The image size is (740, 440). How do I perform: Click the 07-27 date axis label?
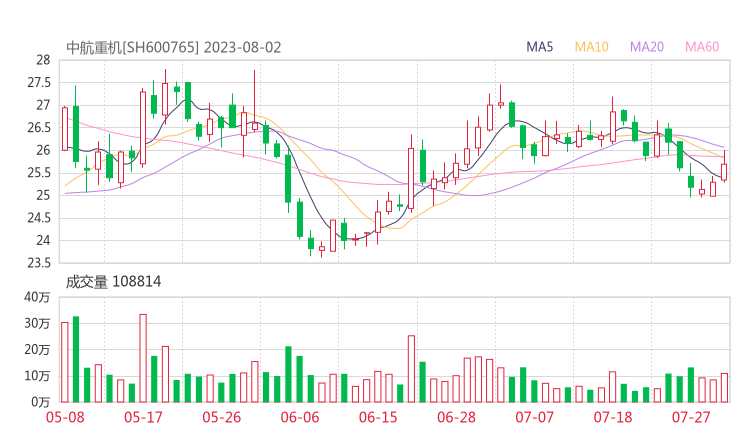(x=691, y=417)
